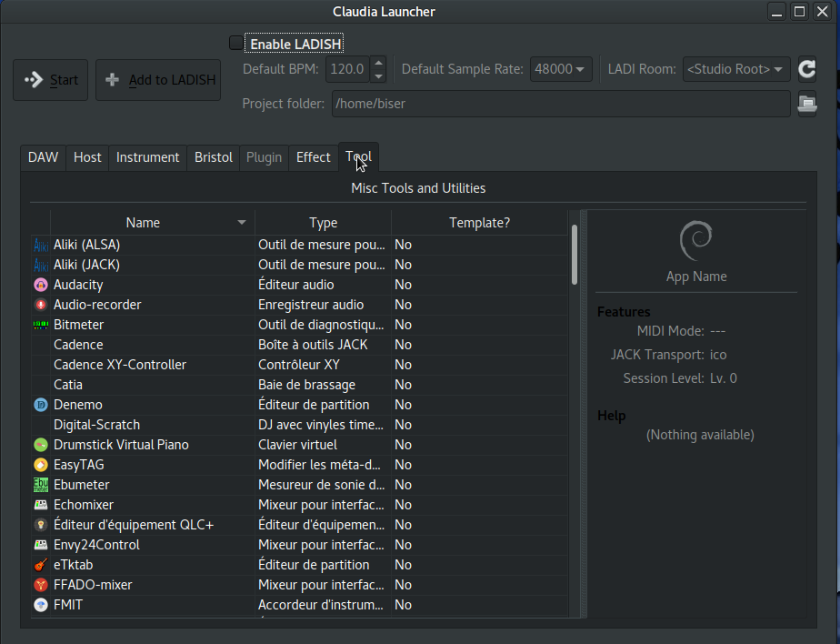Click the Bitmeter name text
840x644 pixels.
(79, 325)
